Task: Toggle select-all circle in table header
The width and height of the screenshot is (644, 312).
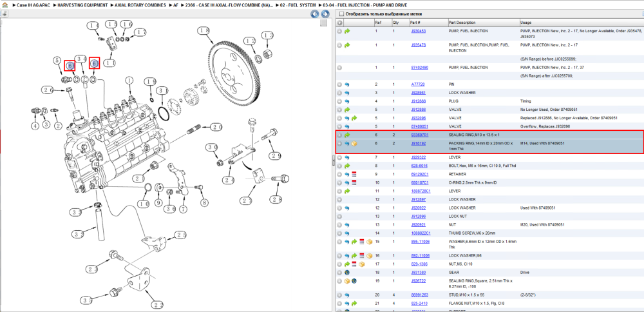Action: (339, 23)
